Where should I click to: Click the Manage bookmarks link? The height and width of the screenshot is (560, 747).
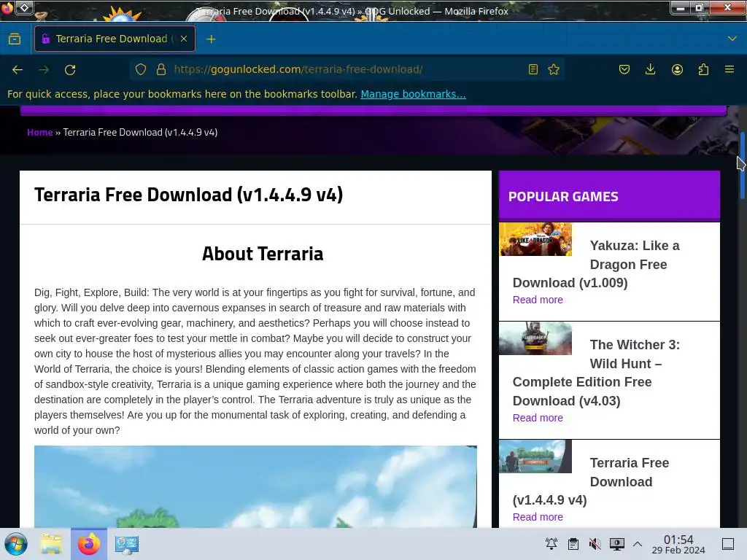coord(413,94)
